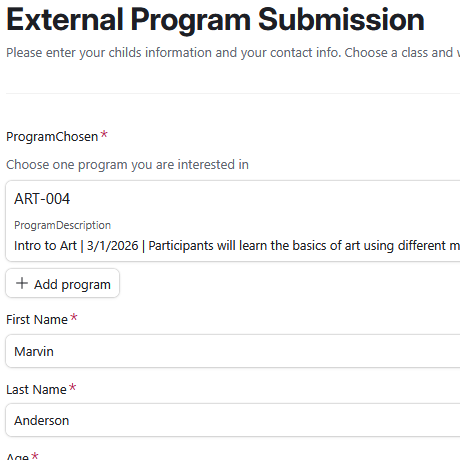Click the Last Name field label
Screen dimensions: 460x460
(36, 390)
